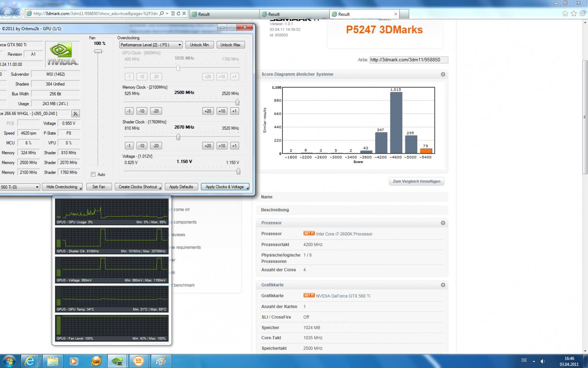Screen dimensions: 588x368
Task: Click the volume speaker tray icon
Action: coord(542,361)
